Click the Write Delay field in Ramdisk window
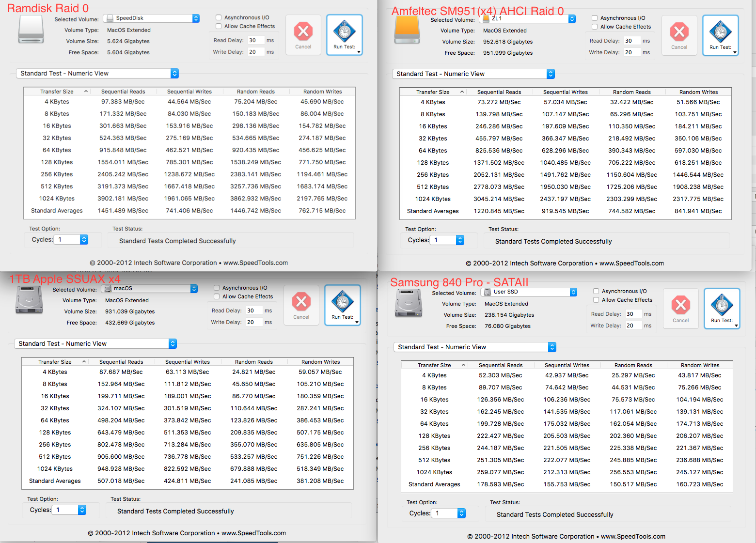 [x=255, y=52]
